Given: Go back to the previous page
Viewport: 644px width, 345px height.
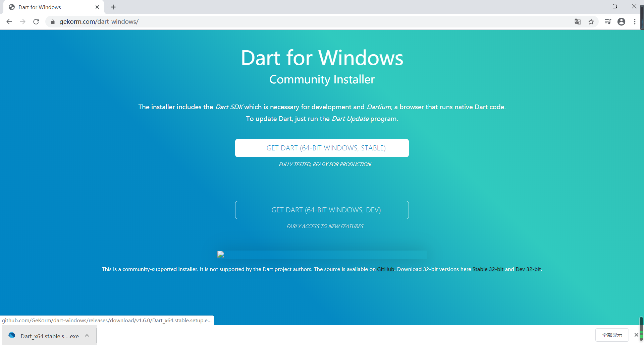Looking at the screenshot, I should click(9, 22).
